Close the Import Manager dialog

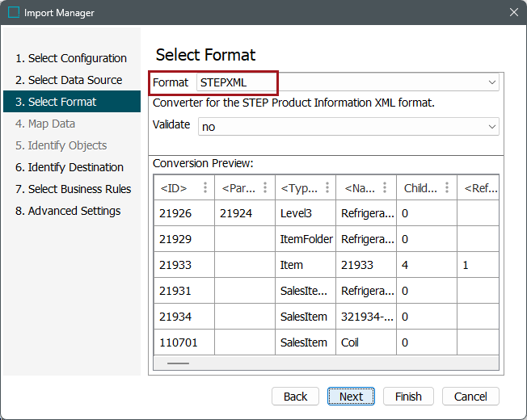click(513, 13)
